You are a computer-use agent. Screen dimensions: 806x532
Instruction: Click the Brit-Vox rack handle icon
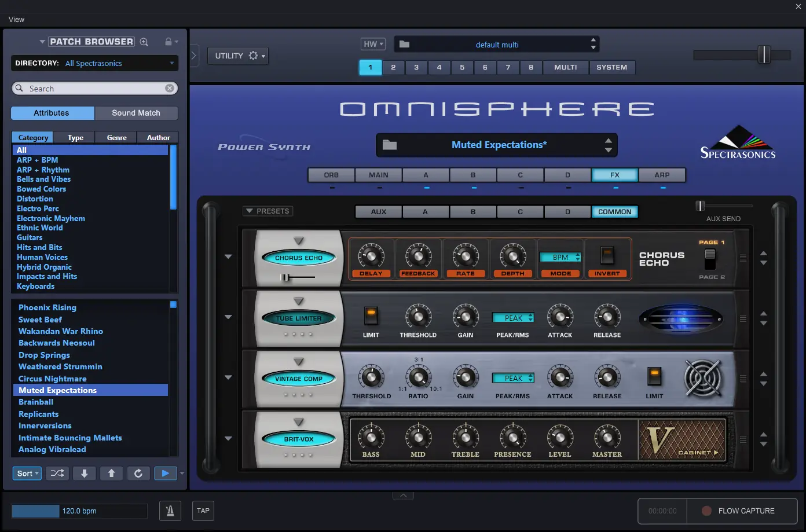click(x=743, y=439)
